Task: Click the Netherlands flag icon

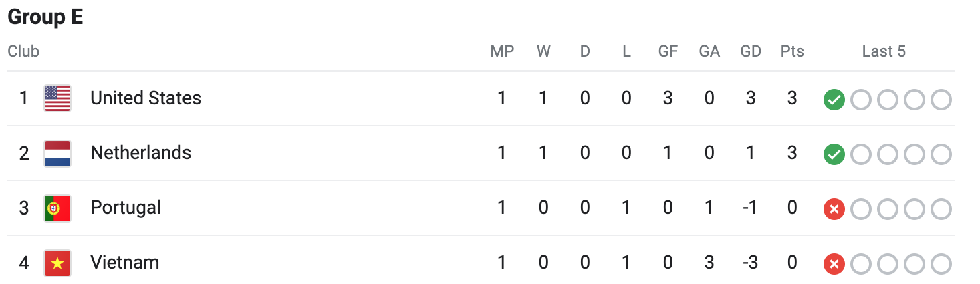Action: (x=57, y=153)
